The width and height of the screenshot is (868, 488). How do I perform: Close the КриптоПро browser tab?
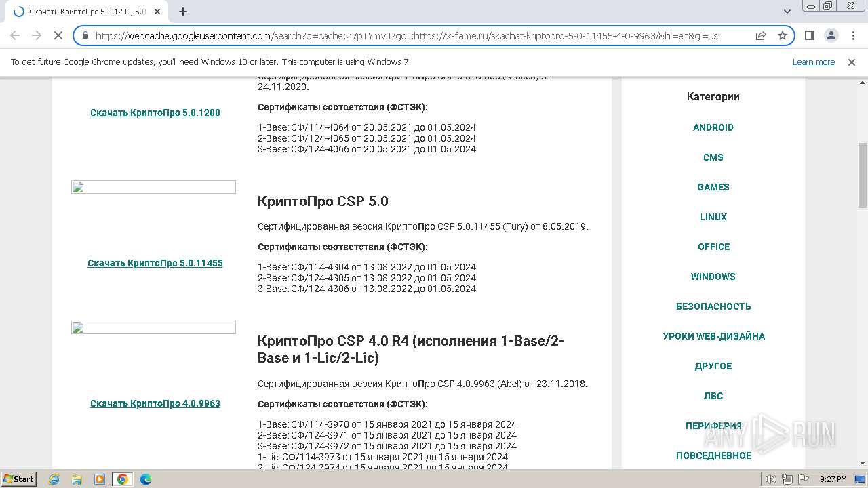[157, 12]
